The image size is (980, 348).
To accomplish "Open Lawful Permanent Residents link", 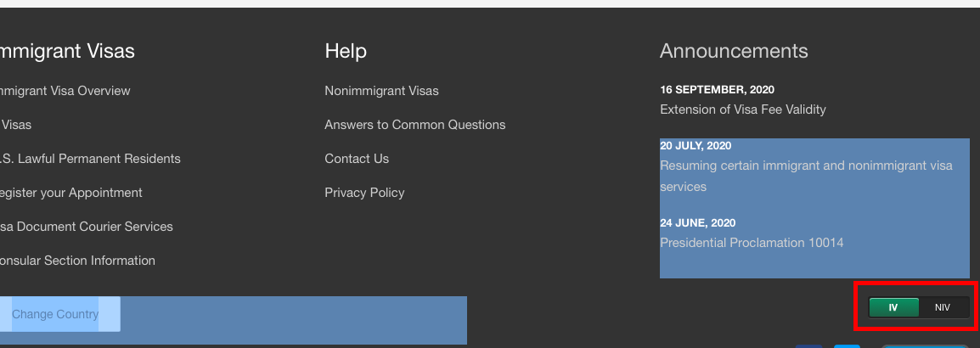I will point(89,159).
